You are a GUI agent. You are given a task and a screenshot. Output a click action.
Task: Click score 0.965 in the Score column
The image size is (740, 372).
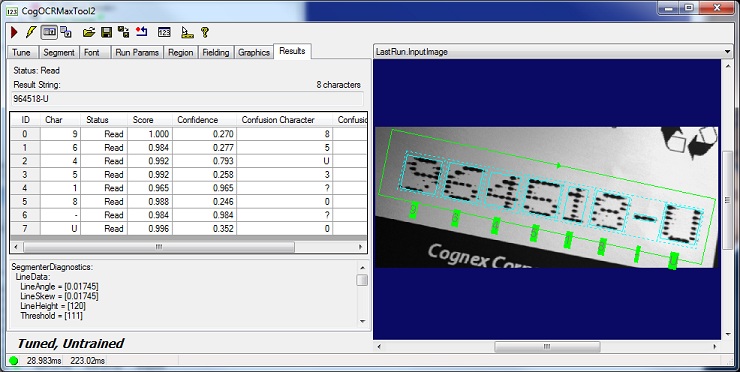point(150,188)
